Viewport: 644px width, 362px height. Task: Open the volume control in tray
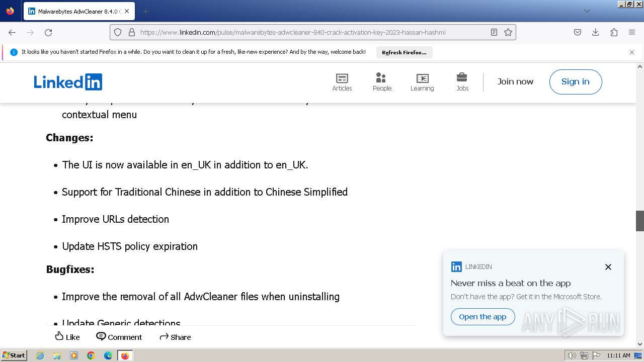tap(572, 355)
